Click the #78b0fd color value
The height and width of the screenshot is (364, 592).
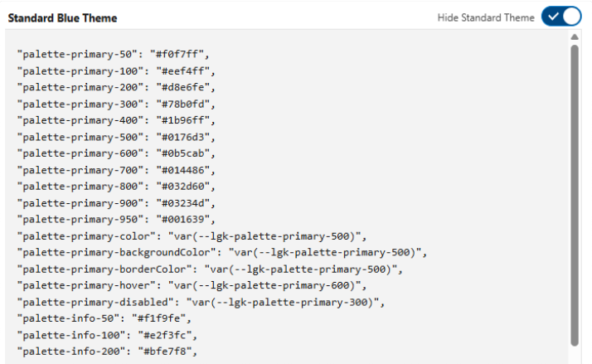pyautogui.click(x=182, y=104)
